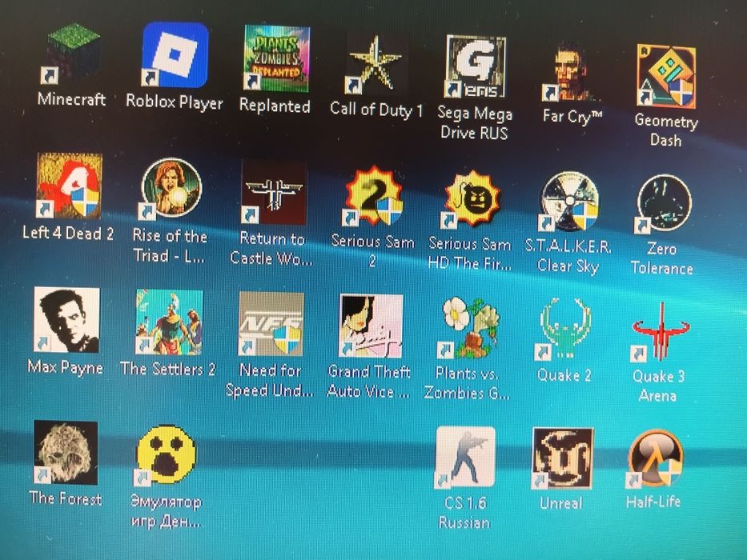Click the "Roblox Player" label text
This screenshot has width=747, height=560.
(x=175, y=102)
